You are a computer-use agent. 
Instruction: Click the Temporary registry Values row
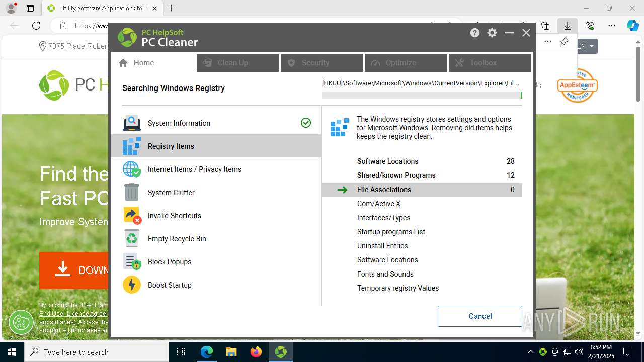(x=422, y=288)
